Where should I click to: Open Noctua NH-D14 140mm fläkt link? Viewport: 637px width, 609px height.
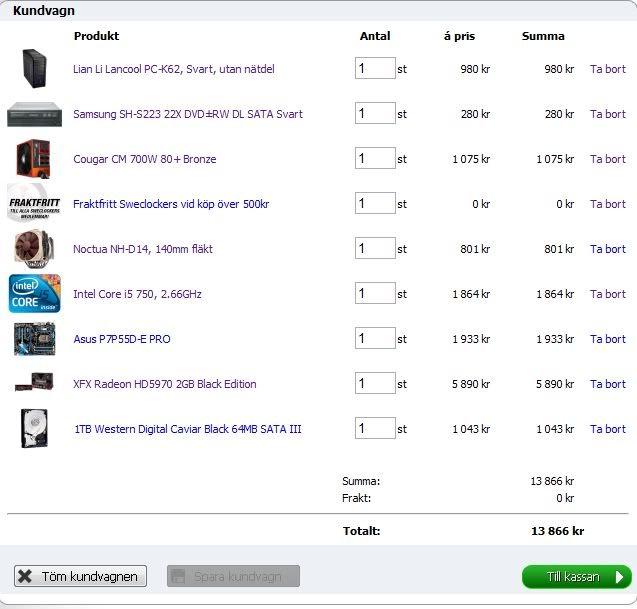point(143,249)
